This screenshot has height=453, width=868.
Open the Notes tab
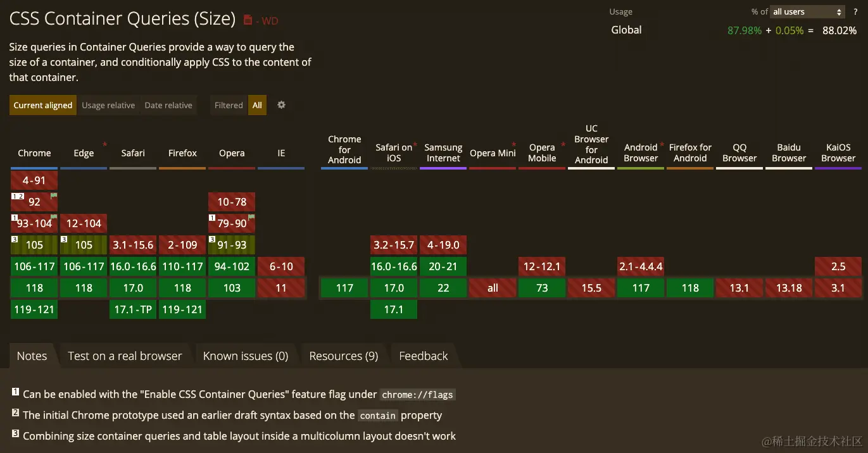32,356
